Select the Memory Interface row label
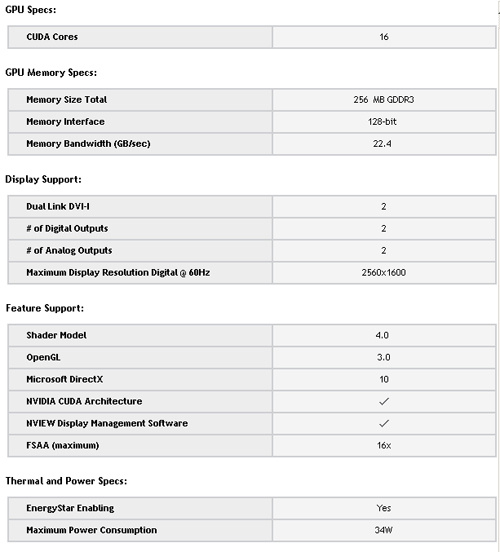The height and width of the screenshot is (552, 500). 65,122
